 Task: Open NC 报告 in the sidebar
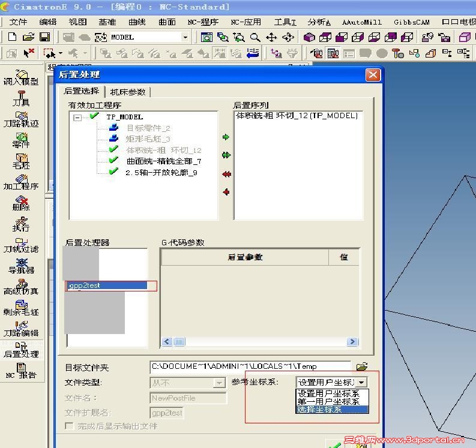21,371
